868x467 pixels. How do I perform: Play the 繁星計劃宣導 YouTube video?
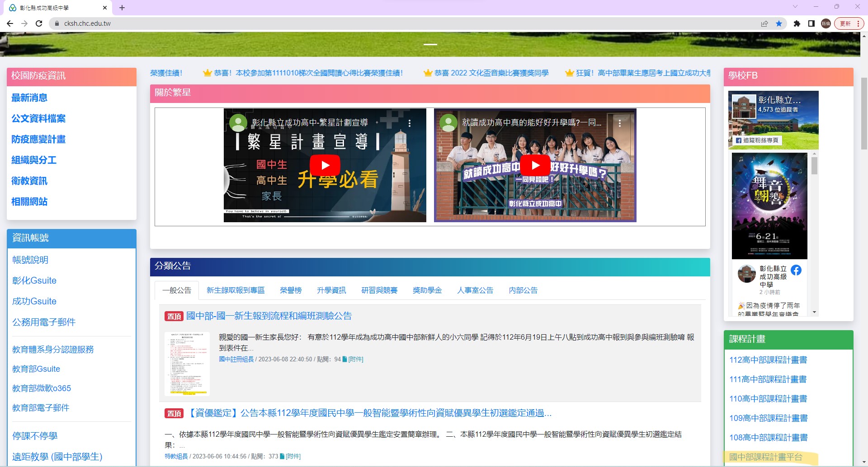pyautogui.click(x=325, y=165)
